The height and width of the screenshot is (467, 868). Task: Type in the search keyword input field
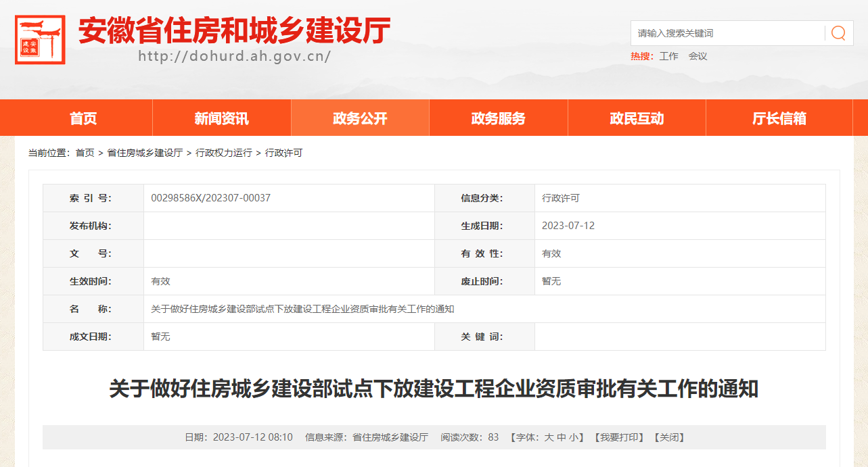[727, 33]
